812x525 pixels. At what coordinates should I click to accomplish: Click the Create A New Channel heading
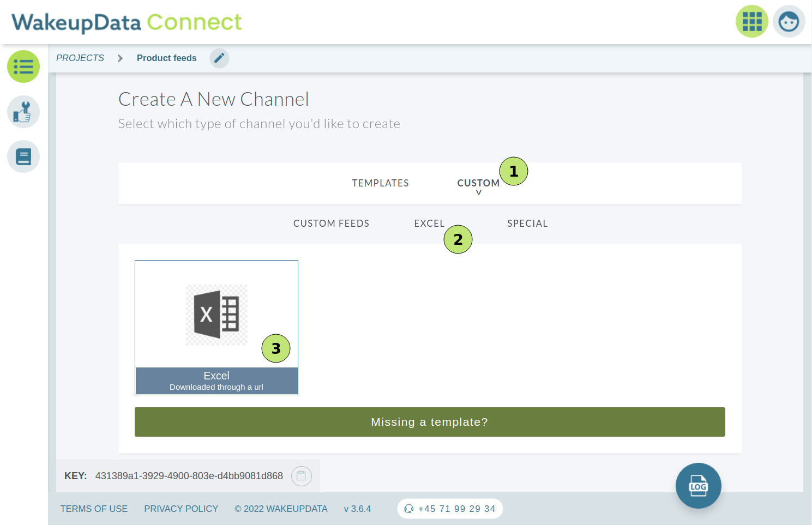tap(214, 99)
